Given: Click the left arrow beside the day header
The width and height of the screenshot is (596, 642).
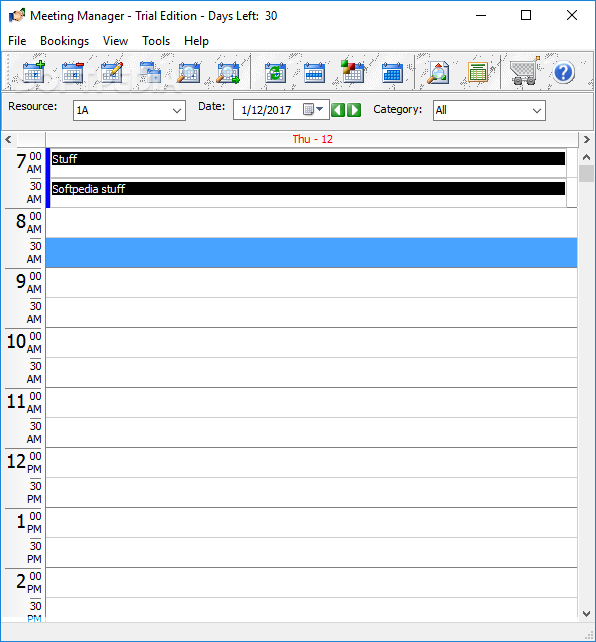Looking at the screenshot, I should (9, 140).
